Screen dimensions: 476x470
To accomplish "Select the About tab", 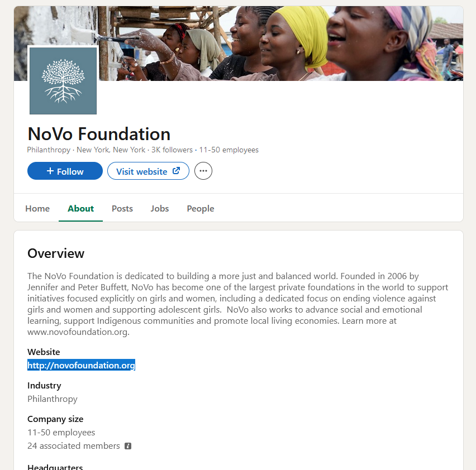I will (x=80, y=209).
